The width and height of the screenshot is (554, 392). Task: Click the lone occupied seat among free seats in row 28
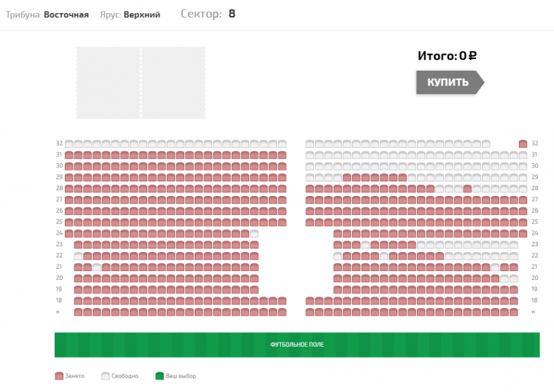click(467, 189)
